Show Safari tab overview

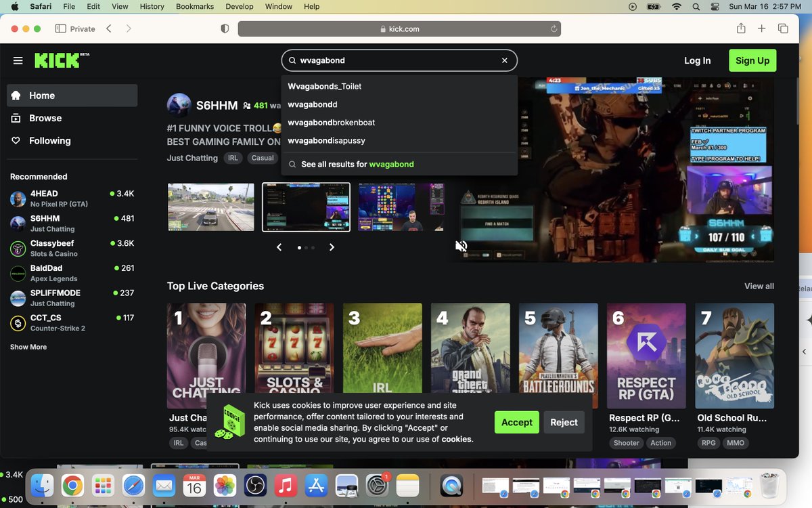point(783,28)
